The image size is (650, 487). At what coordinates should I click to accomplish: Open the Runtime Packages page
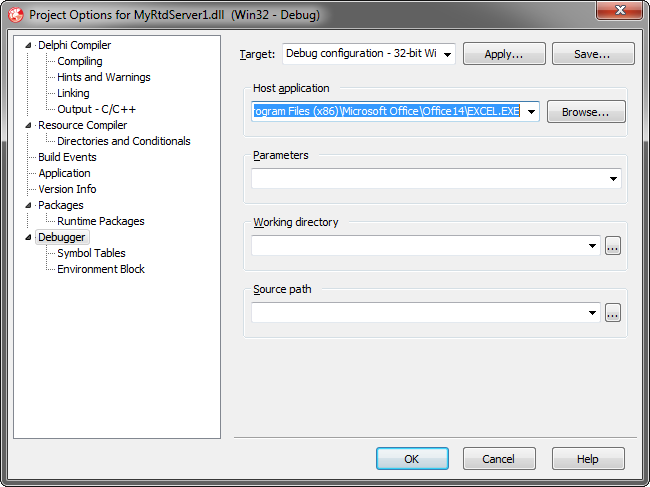[101, 221]
